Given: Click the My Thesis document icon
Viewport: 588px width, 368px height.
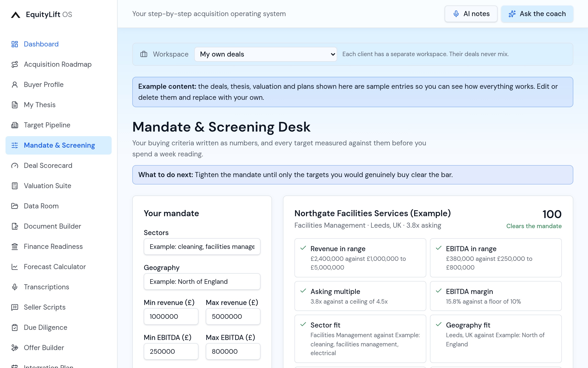Looking at the screenshot, I should pos(15,105).
